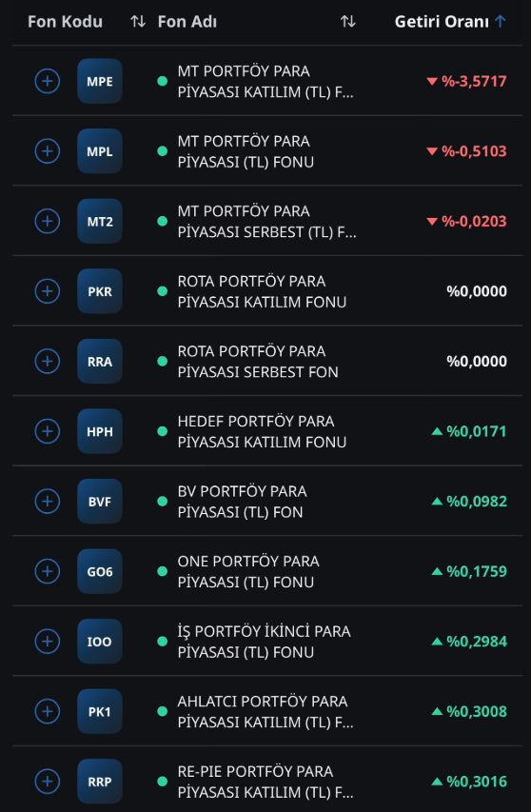
Task: Add PK1 fund using plus icon
Action: (x=47, y=711)
